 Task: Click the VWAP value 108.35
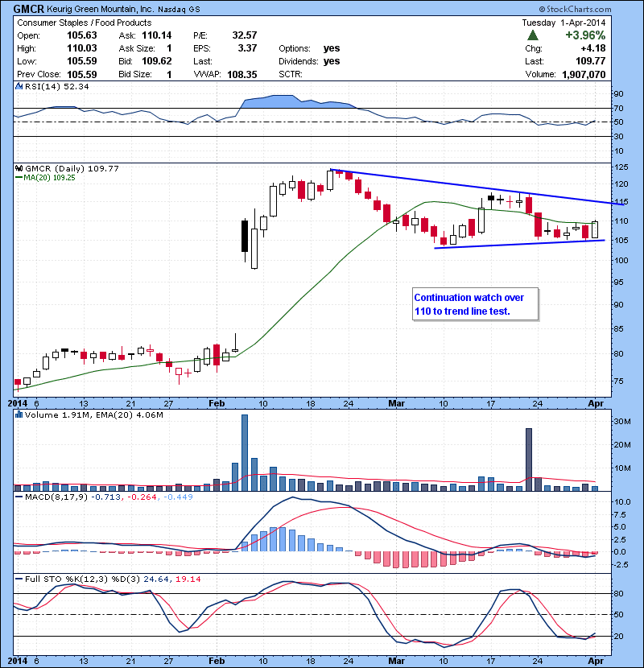pyautogui.click(x=242, y=74)
